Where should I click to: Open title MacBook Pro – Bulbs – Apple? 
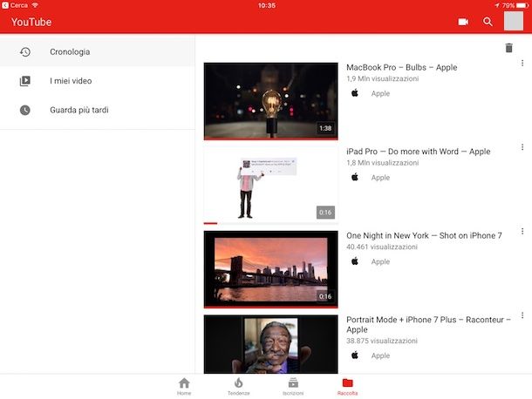402,67
